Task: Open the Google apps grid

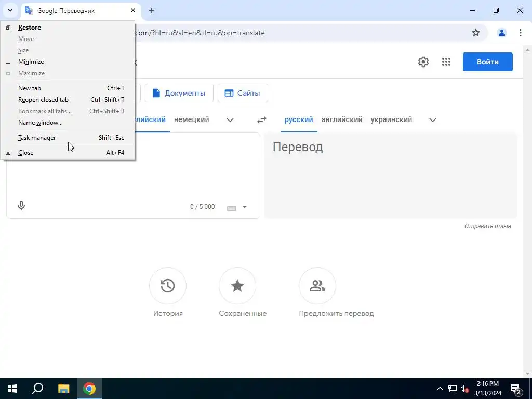Action: tap(446, 62)
